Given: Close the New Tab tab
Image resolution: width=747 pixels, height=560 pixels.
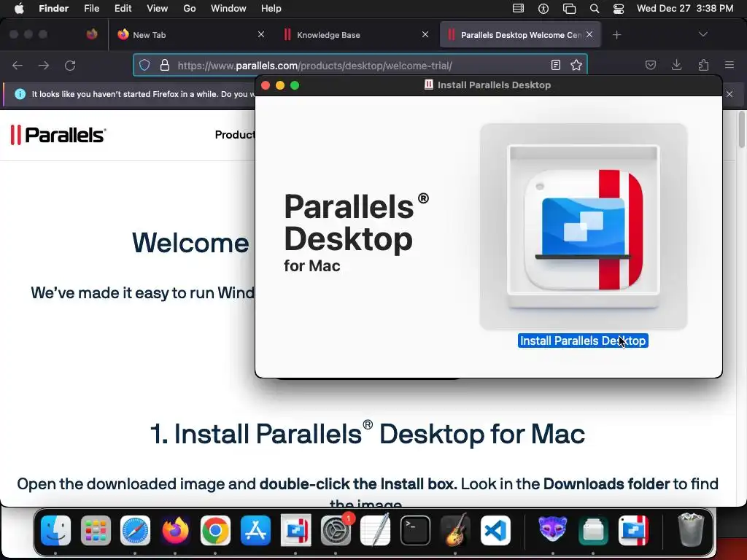Looking at the screenshot, I should pyautogui.click(x=261, y=34).
